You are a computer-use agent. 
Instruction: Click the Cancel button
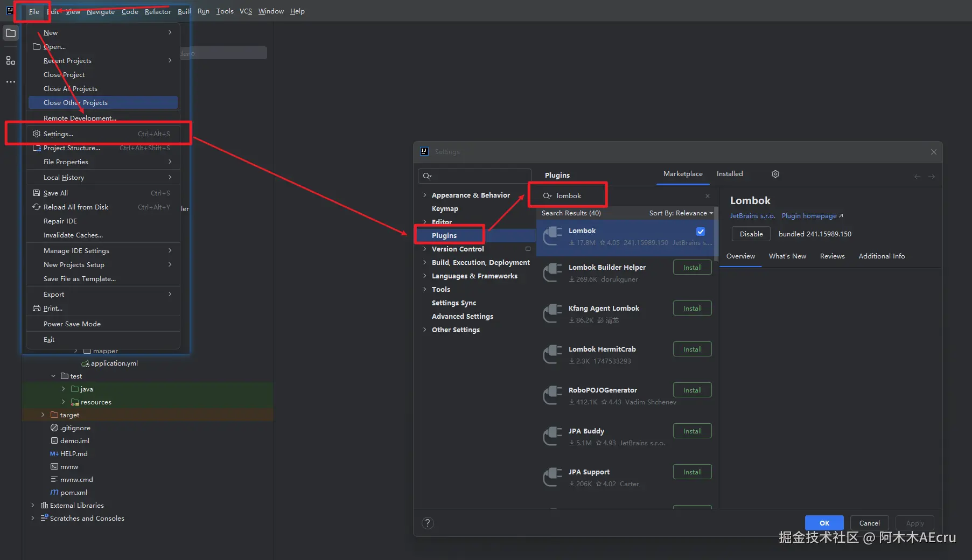pos(870,523)
